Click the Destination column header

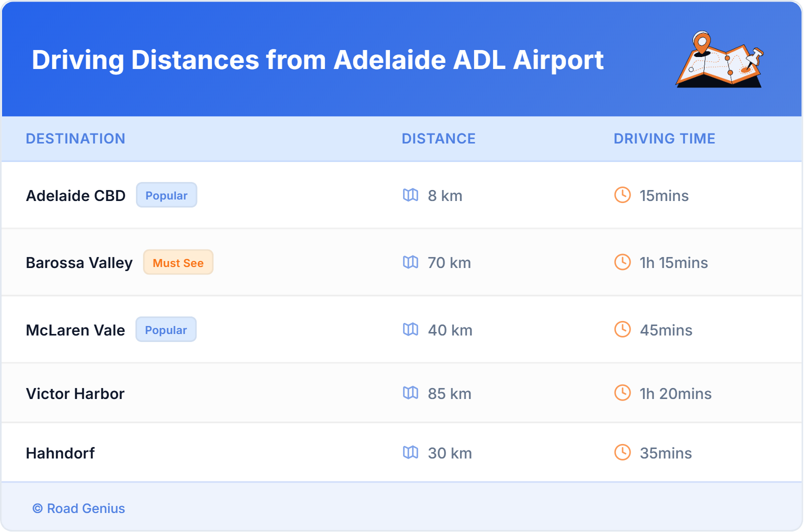coord(75,138)
